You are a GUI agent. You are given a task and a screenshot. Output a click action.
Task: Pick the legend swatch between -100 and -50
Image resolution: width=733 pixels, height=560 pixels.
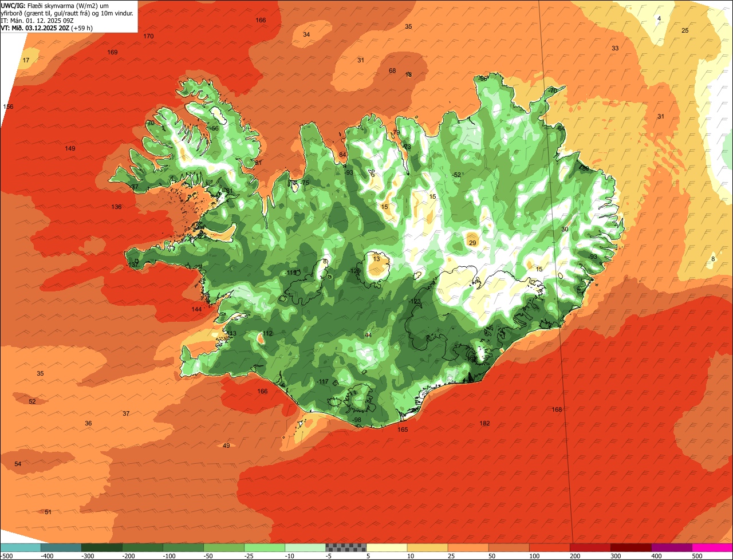[183, 547]
